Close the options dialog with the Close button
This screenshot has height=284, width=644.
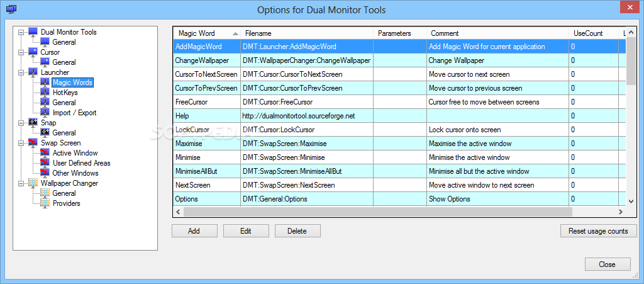[608, 264]
